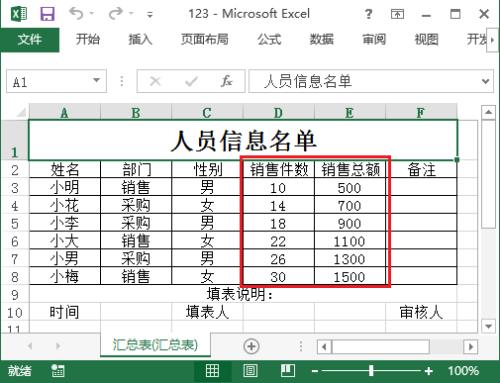Select the cell with value 1100
The image size is (500, 383).
(350, 241)
